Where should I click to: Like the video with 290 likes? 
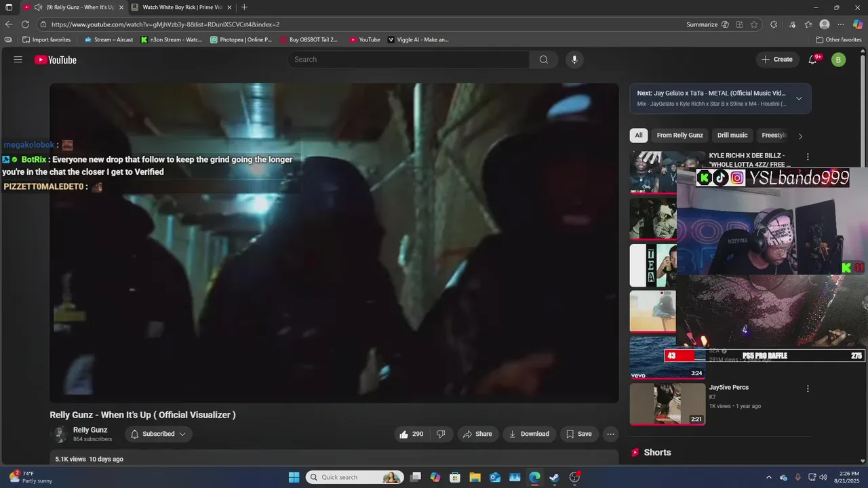click(412, 434)
